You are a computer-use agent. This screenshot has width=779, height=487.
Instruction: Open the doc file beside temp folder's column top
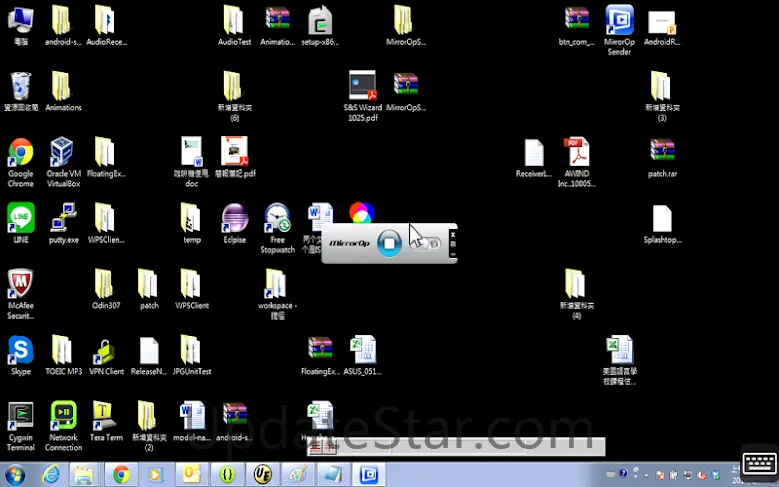click(192, 162)
